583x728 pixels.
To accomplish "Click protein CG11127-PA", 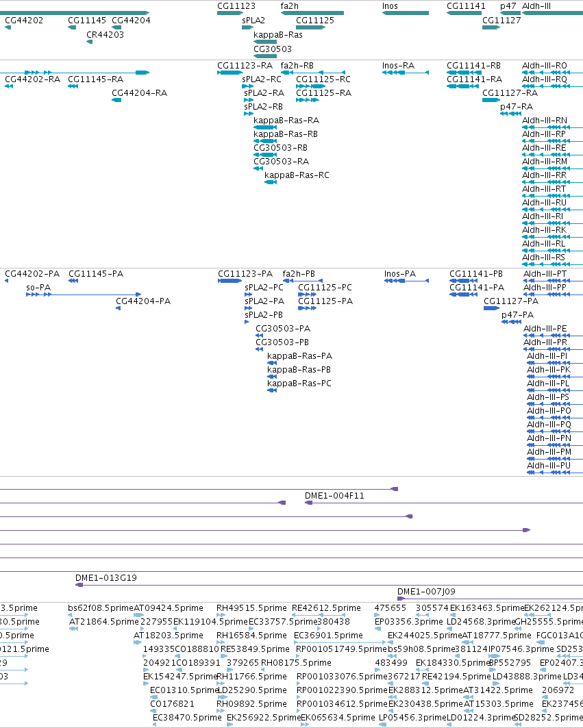I will 511,301.
